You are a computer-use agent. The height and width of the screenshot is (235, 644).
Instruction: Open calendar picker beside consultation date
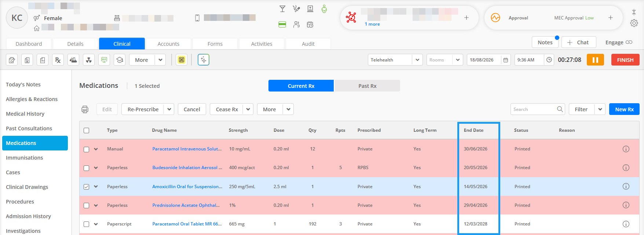tap(506, 60)
